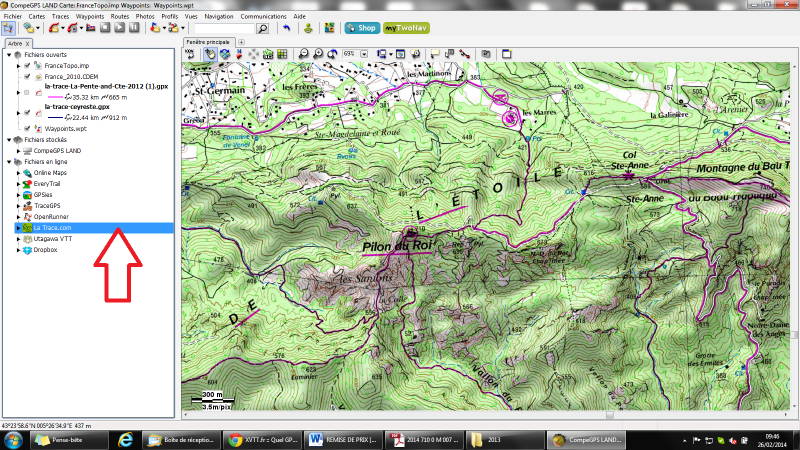Uncheck the France_2010.CDEM checkbox

[27, 77]
